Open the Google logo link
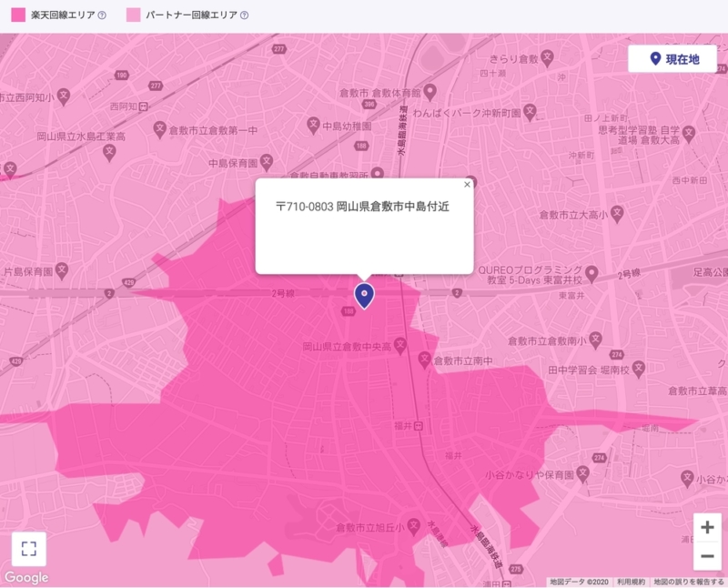Image resolution: width=728 pixels, height=588 pixels. point(26,577)
